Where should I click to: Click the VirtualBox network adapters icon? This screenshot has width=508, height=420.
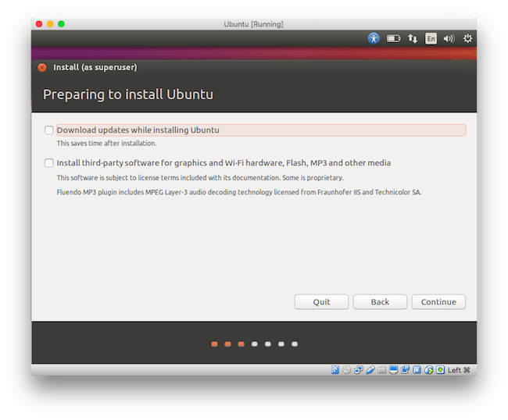[358, 369]
